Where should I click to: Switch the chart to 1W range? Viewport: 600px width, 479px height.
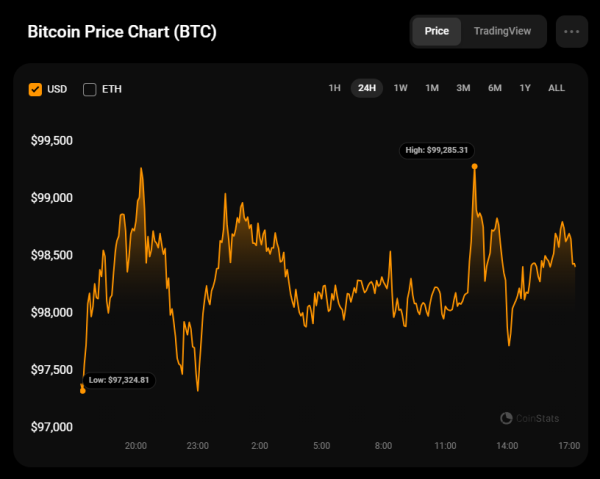(x=401, y=88)
